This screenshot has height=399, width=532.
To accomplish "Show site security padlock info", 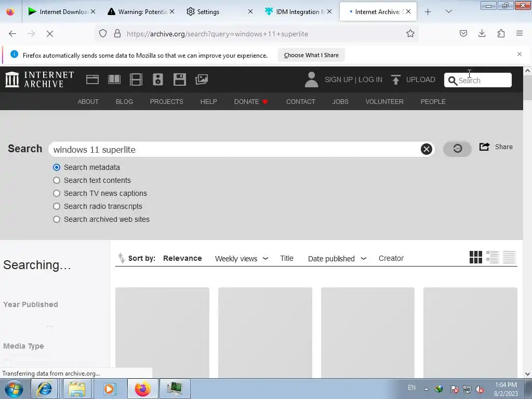I will (117, 34).
